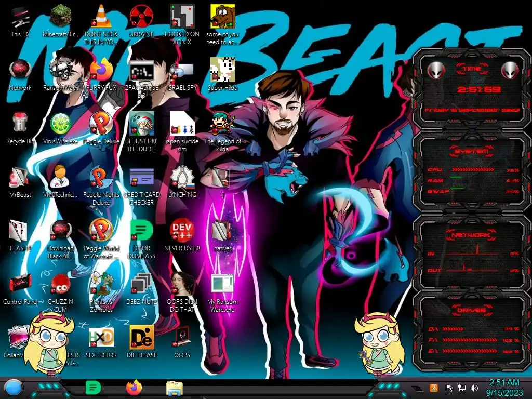
Task: Click the F:\ drive row in Drives
Action: (x=474, y=340)
